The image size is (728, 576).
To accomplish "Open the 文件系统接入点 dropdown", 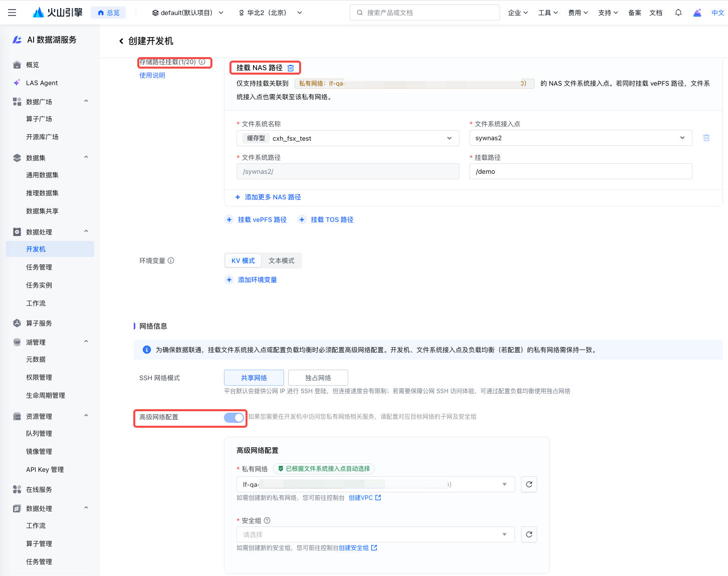I will tap(580, 138).
